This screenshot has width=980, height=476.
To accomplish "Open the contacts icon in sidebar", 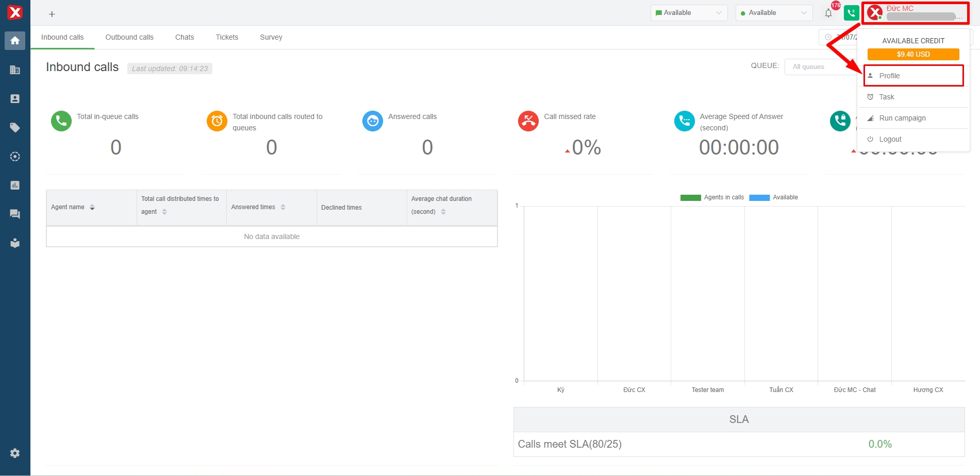I will [15, 98].
